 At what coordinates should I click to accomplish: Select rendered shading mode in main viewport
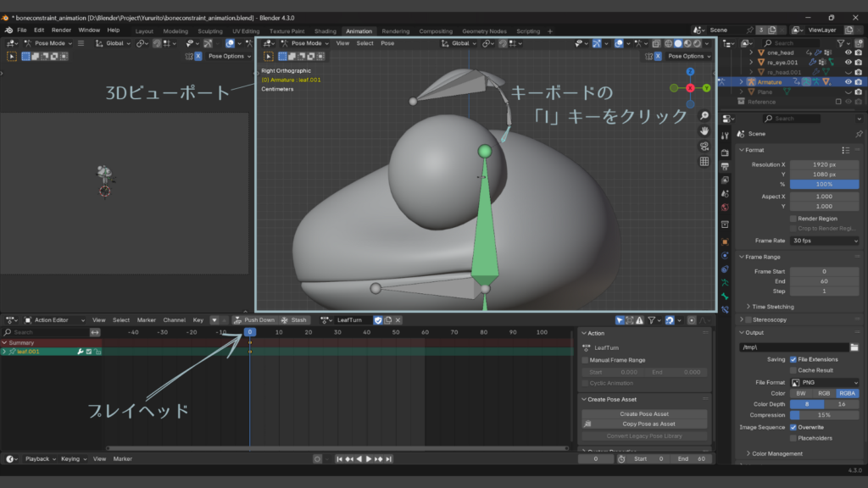pyautogui.click(x=697, y=43)
